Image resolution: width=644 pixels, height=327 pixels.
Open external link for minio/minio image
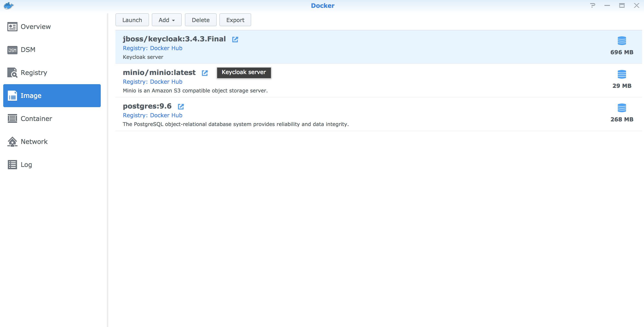[x=204, y=73]
